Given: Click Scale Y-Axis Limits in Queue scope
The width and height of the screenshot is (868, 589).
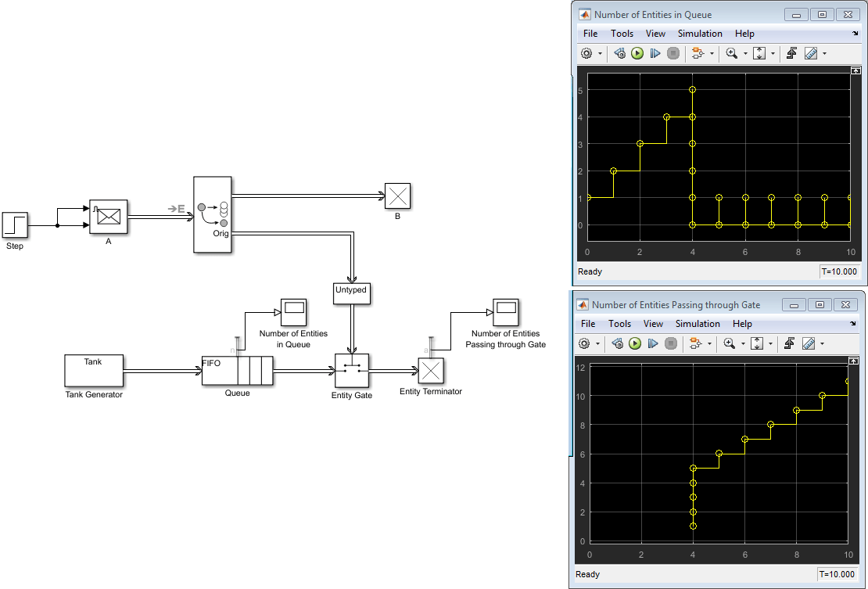Looking at the screenshot, I should (759, 53).
